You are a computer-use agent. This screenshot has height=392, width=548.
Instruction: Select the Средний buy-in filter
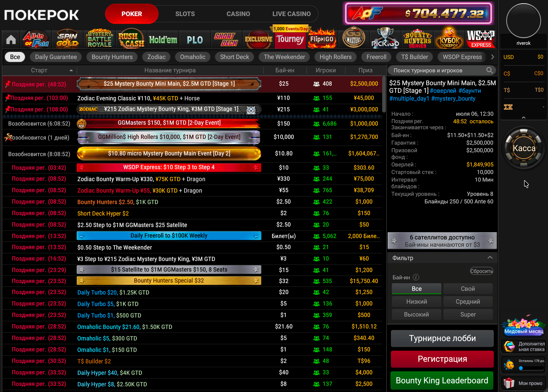[468, 302]
